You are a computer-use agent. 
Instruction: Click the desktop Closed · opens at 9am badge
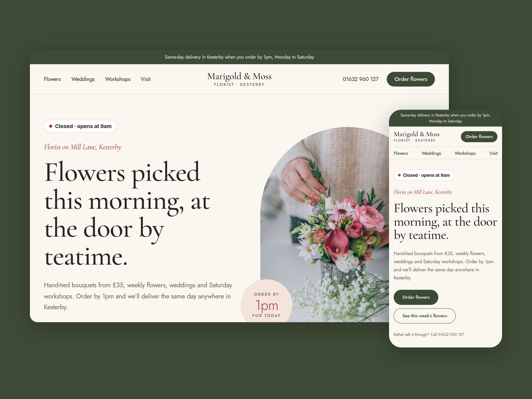[x=80, y=126]
